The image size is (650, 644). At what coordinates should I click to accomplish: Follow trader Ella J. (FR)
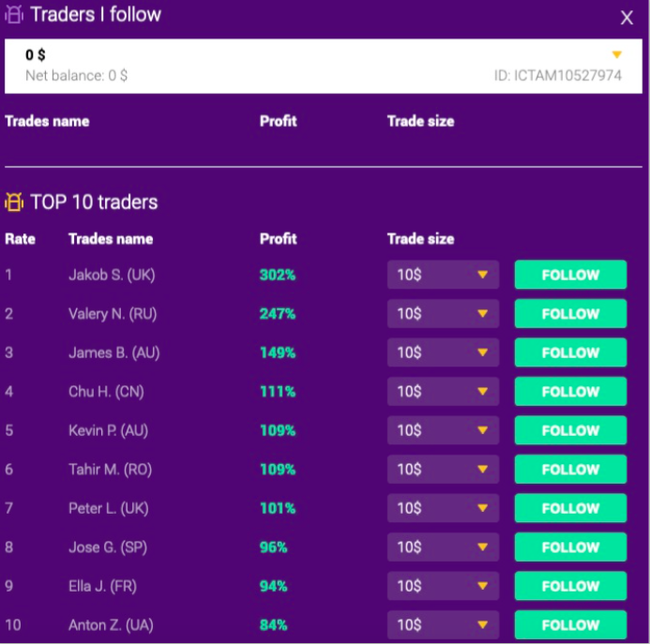pyautogui.click(x=570, y=586)
